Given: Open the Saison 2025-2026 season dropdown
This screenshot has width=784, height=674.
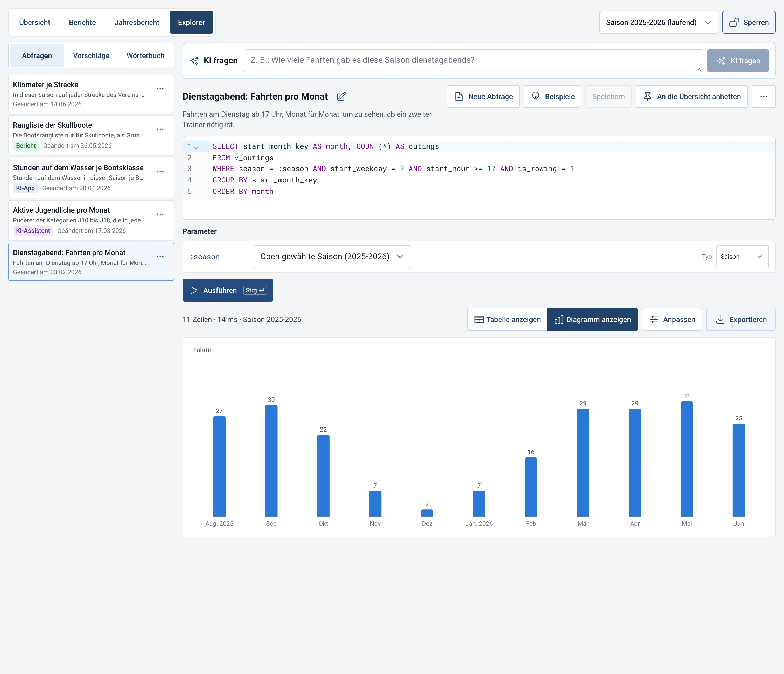Looking at the screenshot, I should pos(658,22).
